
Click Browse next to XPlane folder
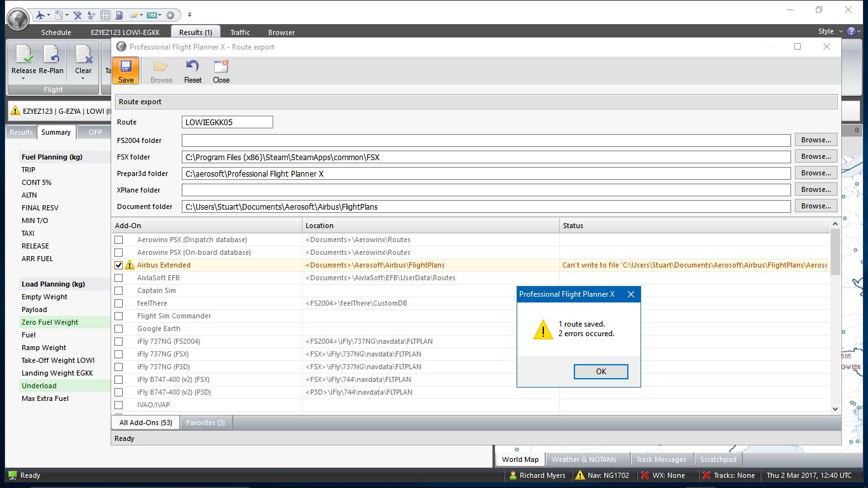(815, 189)
